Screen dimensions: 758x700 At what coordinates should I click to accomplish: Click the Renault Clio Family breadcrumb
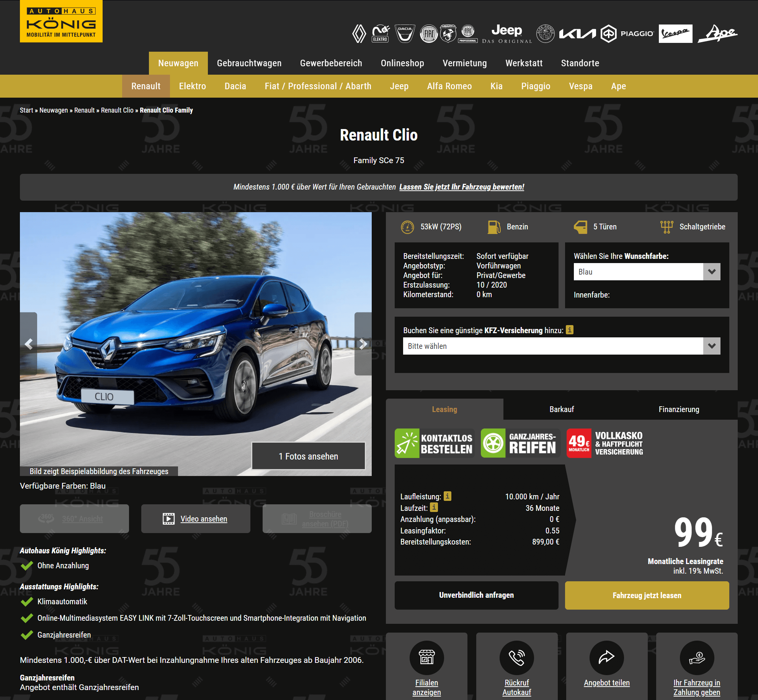pyautogui.click(x=166, y=110)
